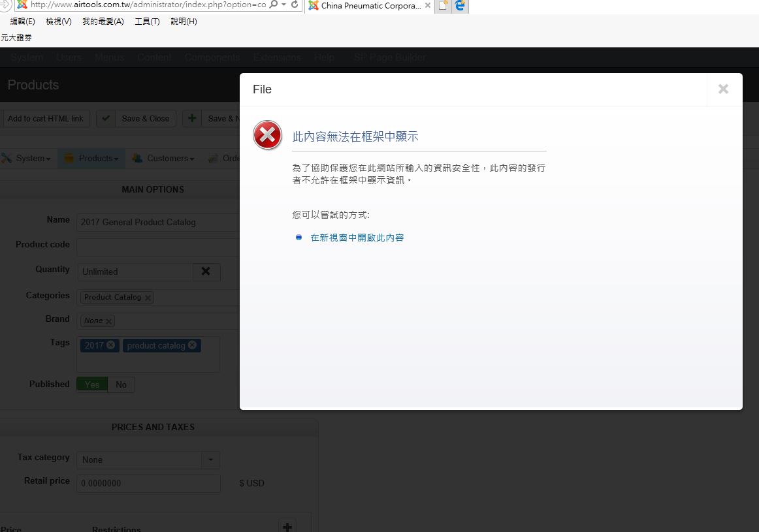The height and width of the screenshot is (532, 759).
Task: Click Retail price input field
Action: point(149,483)
